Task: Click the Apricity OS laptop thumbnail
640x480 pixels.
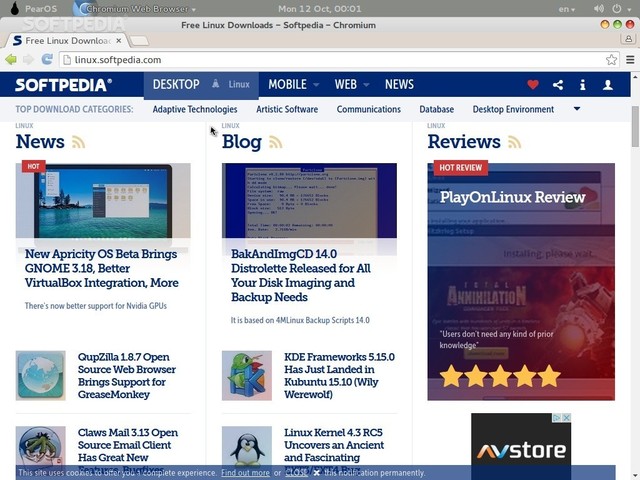Action: coord(103,200)
